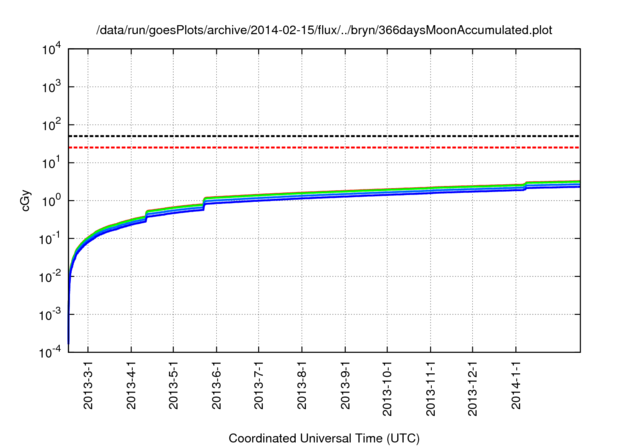Click the black dashed threshold line
Screen dimensions: 640x448
tap(324, 136)
